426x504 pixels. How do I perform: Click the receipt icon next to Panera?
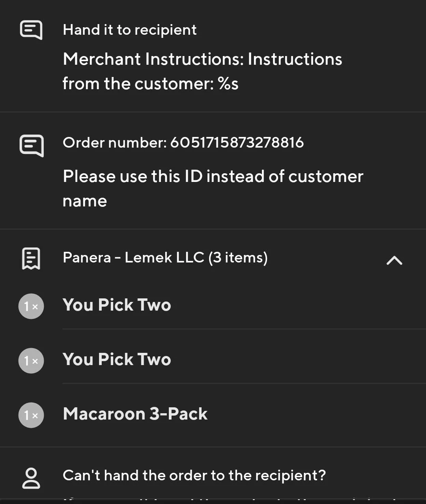tap(31, 259)
